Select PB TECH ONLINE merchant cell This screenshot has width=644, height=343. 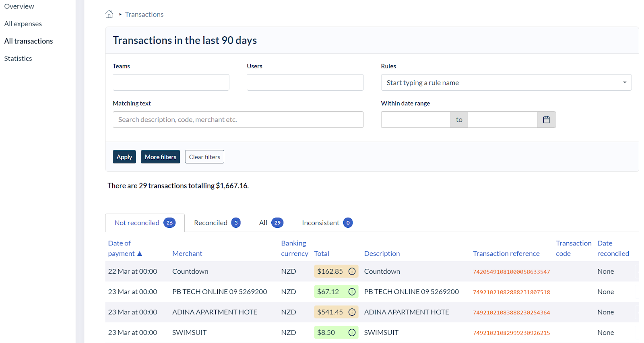[220, 292]
